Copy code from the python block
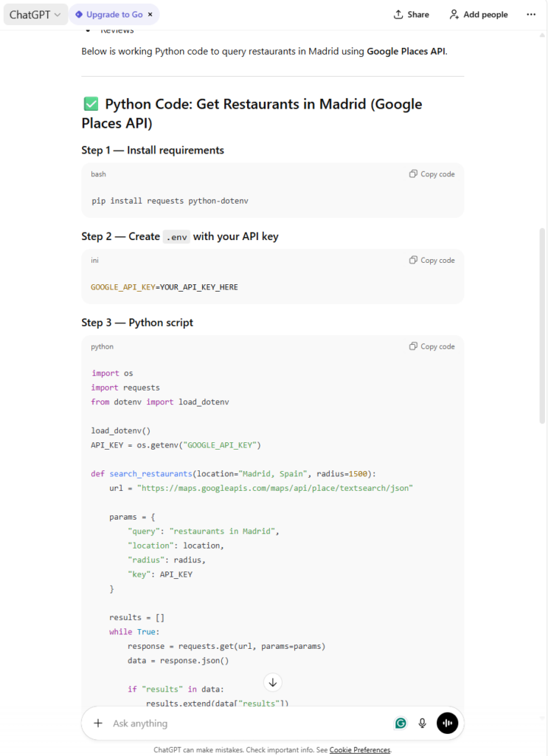 pyautogui.click(x=432, y=346)
